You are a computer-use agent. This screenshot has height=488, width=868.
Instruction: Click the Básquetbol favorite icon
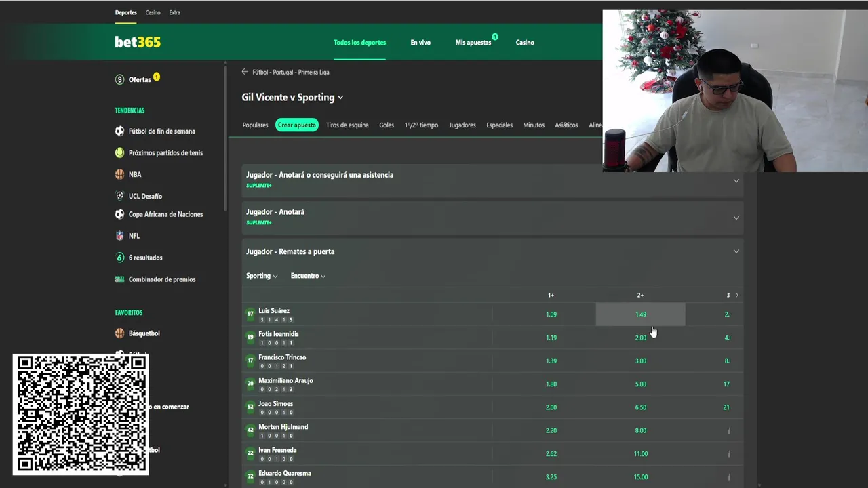[120, 333]
